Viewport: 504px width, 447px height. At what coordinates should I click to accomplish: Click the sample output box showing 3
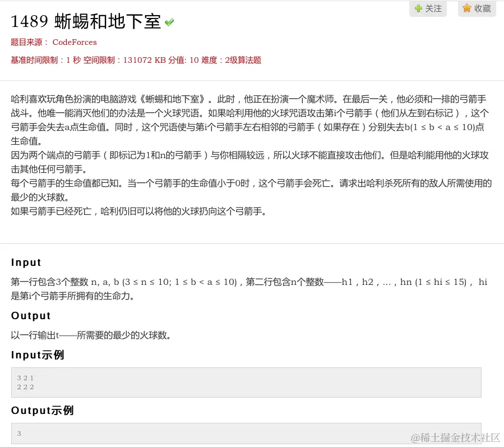pyautogui.click(x=246, y=434)
